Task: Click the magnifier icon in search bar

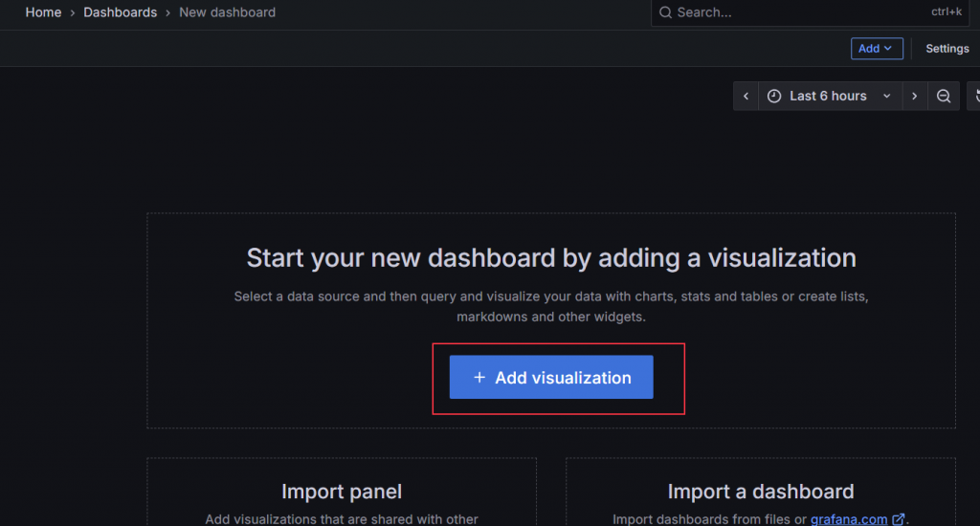Action: pos(665,12)
